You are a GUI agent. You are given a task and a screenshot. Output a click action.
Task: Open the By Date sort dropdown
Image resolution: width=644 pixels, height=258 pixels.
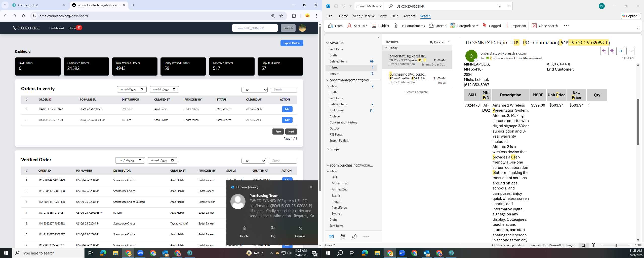click(437, 42)
